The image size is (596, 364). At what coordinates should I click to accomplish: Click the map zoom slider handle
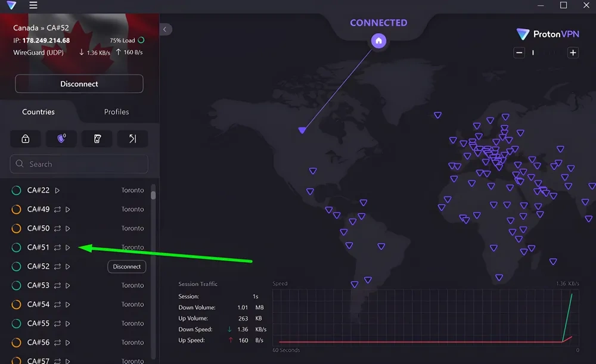point(533,52)
